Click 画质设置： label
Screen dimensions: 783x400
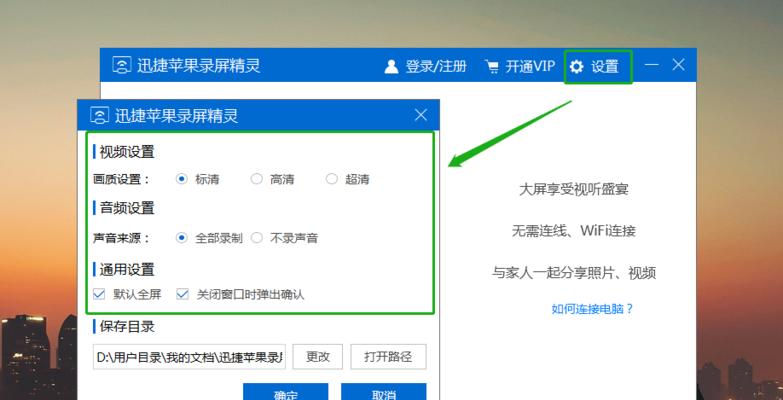(x=121, y=179)
